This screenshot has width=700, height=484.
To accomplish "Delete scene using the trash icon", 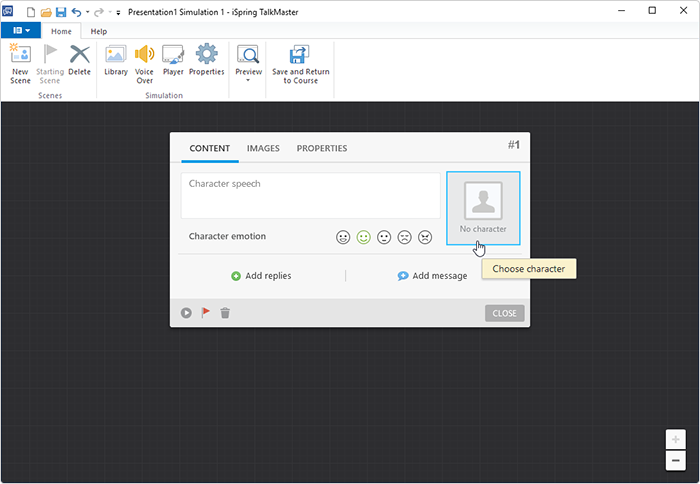I will click(225, 313).
